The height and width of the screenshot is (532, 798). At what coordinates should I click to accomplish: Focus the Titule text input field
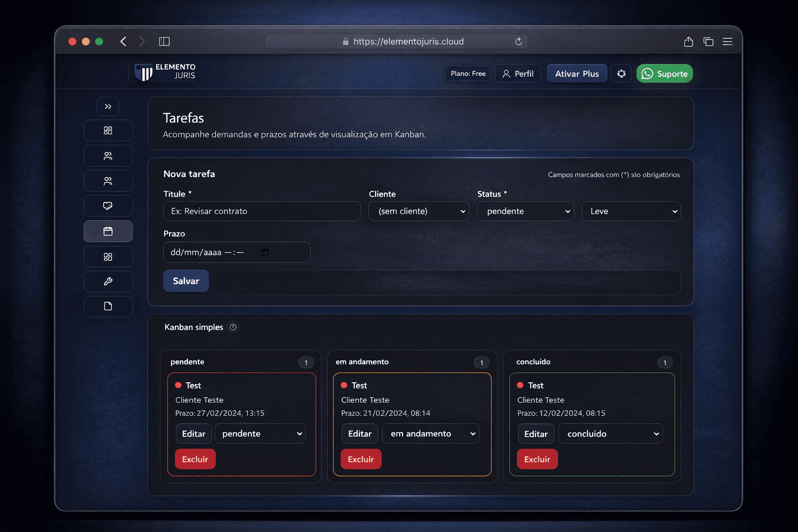point(262,211)
